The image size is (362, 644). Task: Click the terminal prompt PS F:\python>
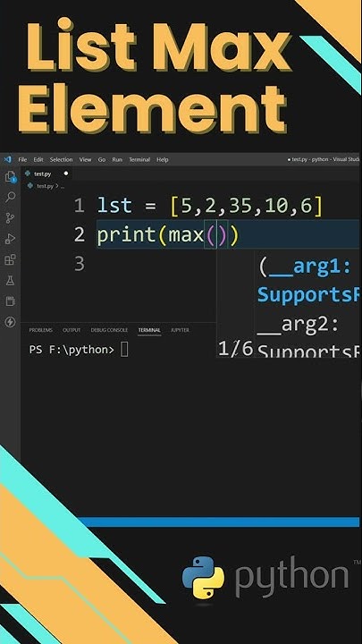72,350
